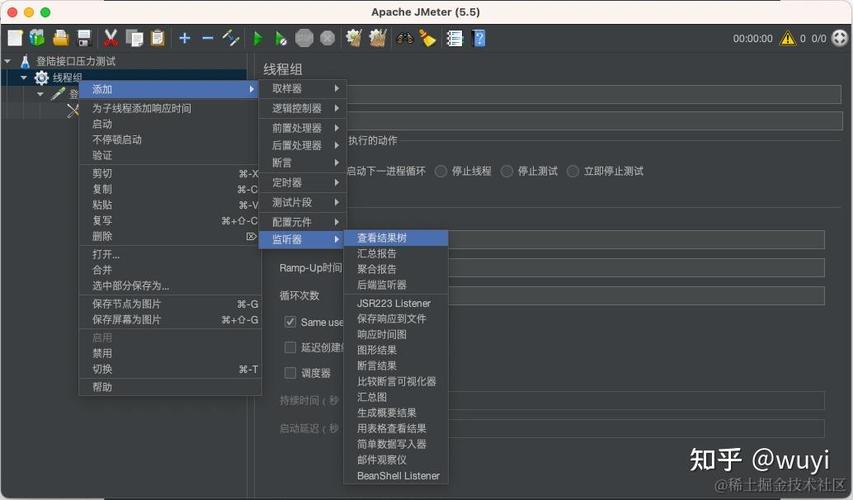This screenshot has height=500, width=853.
Task: Collapse the pipette sampler tree arrow
Action: [40, 94]
